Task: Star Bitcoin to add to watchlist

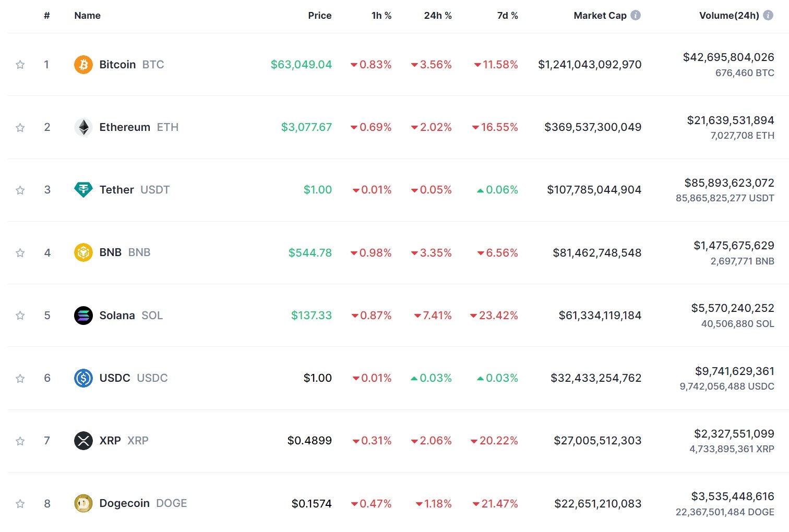Action: pyautogui.click(x=20, y=65)
